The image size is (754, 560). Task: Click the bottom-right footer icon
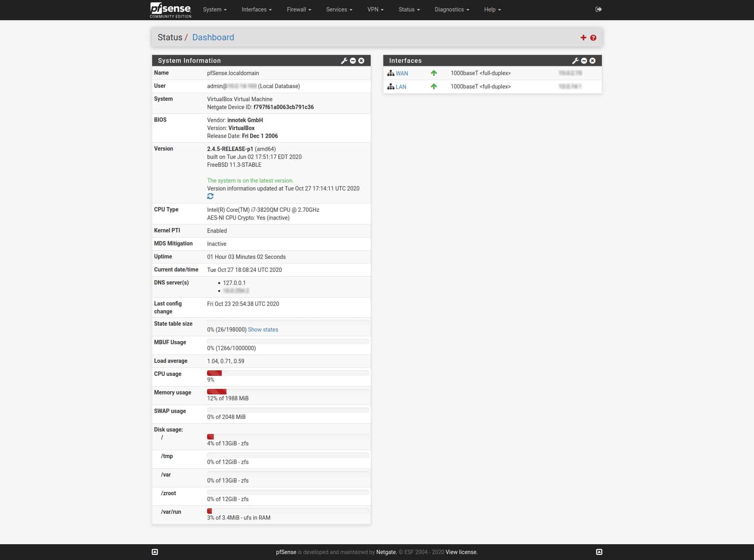point(599,552)
